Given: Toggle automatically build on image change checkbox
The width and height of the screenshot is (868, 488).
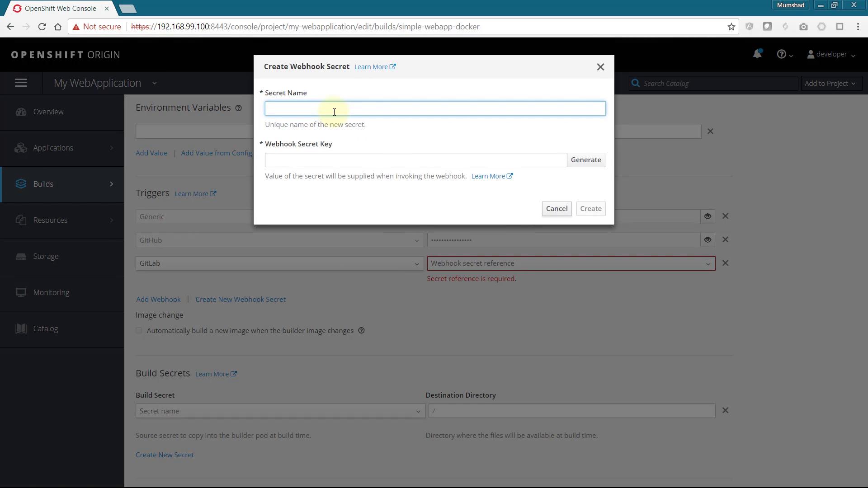Looking at the screenshot, I should (139, 331).
